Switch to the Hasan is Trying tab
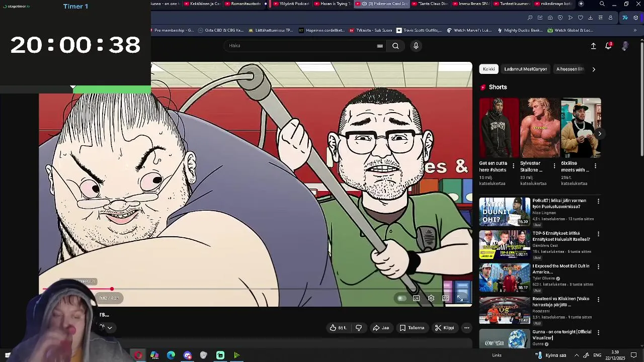This screenshot has height=362, width=644. pyautogui.click(x=333, y=4)
